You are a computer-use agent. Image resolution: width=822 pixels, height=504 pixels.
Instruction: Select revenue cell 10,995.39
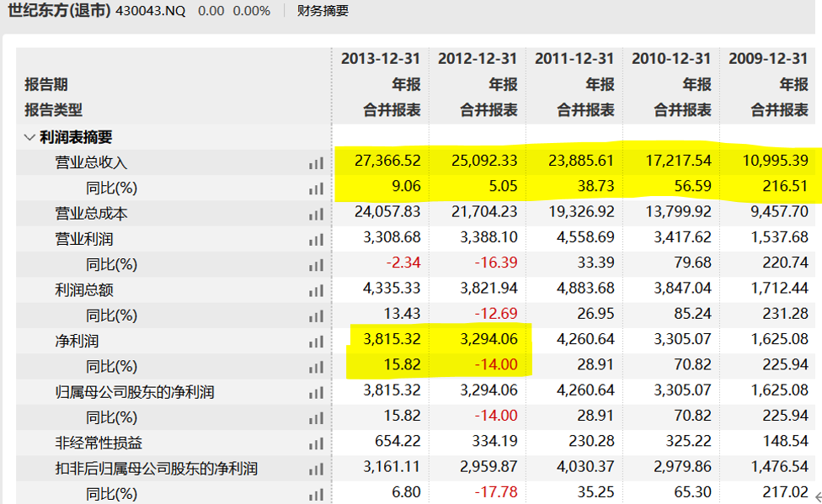coord(775,161)
